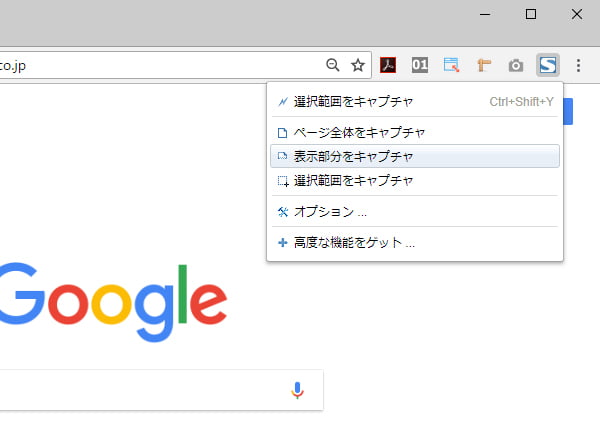Open the blue window-capture extension icon
This screenshot has width=600, height=425.
tap(452, 66)
